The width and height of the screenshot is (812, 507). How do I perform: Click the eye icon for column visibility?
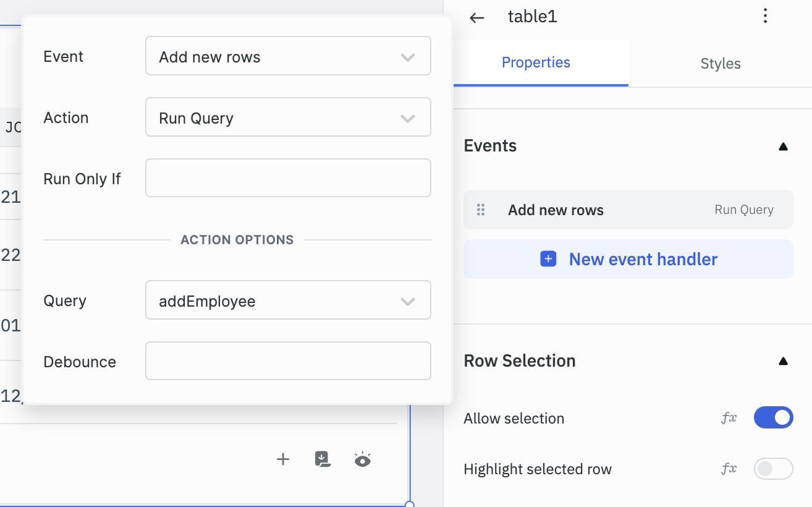[362, 459]
